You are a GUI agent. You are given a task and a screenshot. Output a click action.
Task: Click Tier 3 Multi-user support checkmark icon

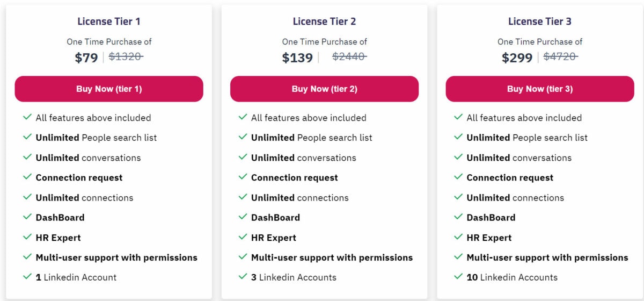pos(458,257)
